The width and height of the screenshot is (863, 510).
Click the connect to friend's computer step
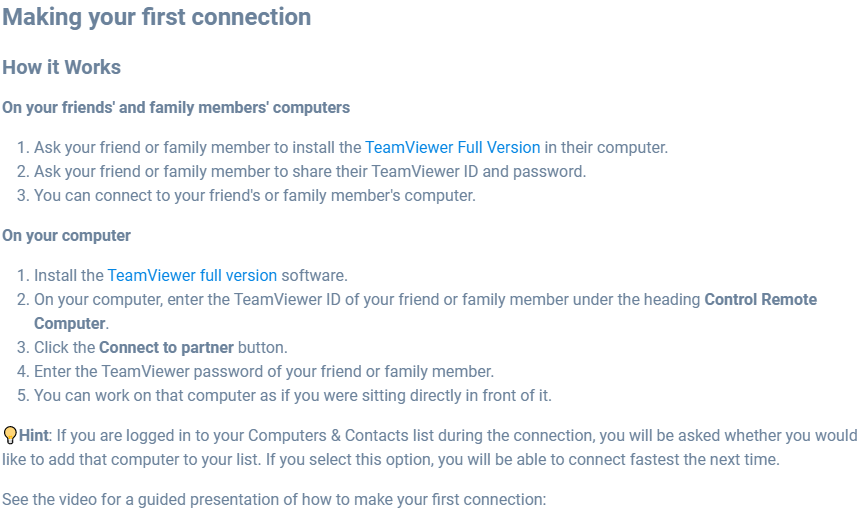pos(255,195)
